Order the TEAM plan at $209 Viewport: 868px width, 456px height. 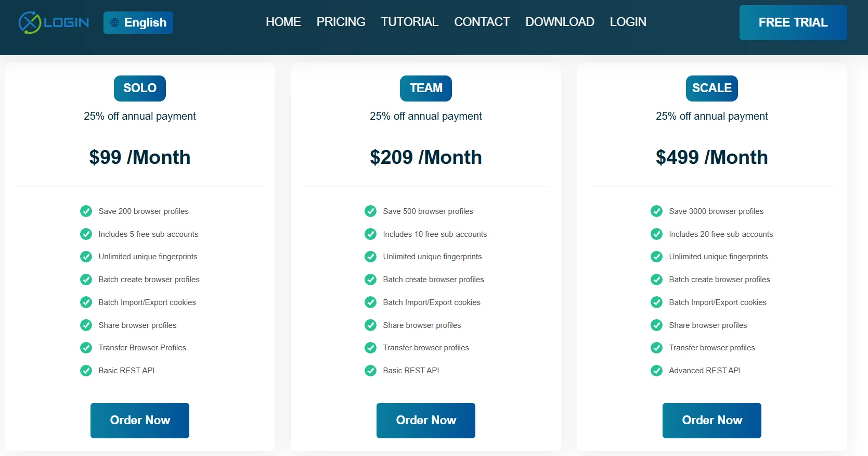[426, 421]
